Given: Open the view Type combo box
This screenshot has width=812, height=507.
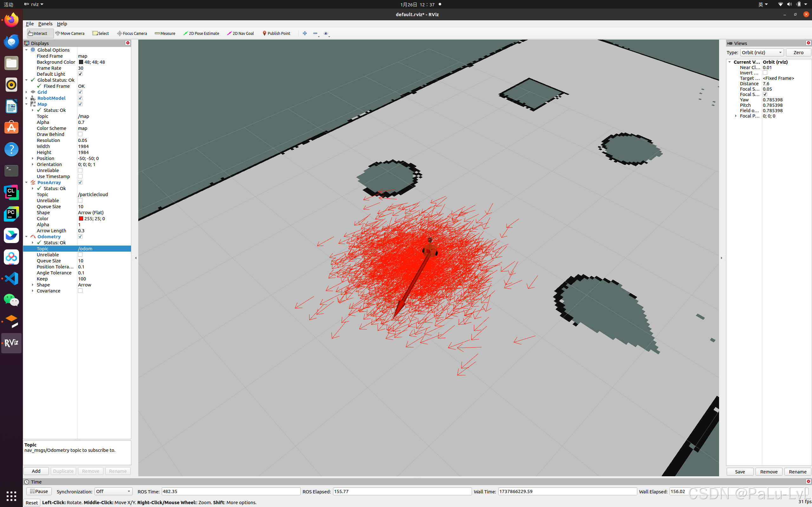Looking at the screenshot, I should [762, 52].
